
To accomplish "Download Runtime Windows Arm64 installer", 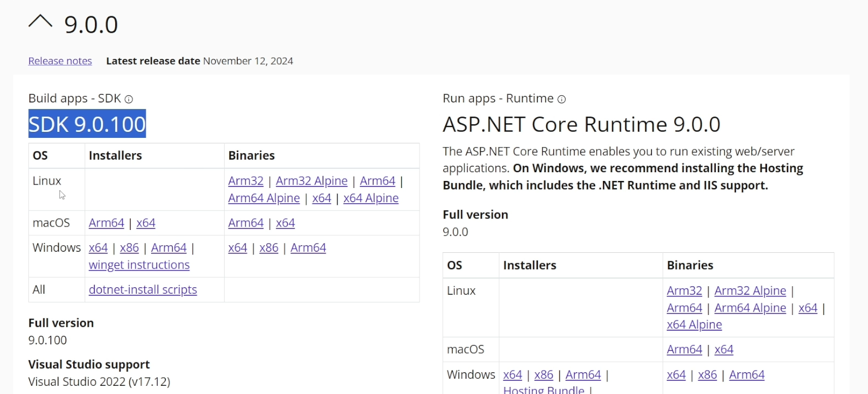I will pyautogui.click(x=583, y=375).
